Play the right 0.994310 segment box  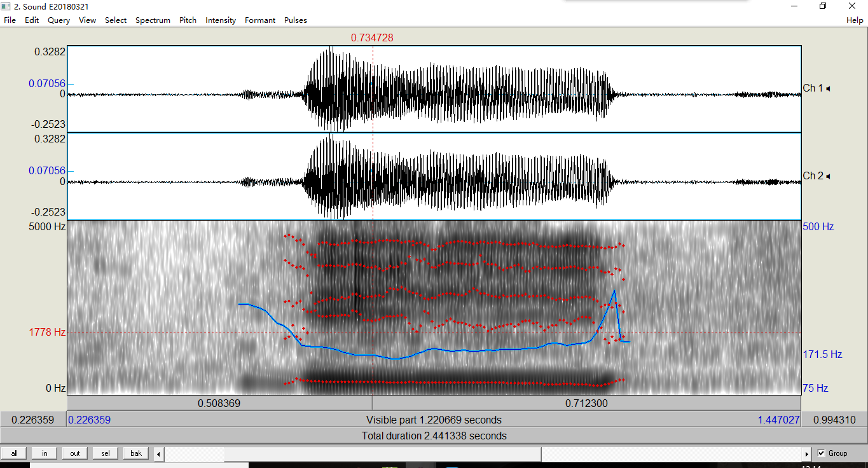pos(834,420)
